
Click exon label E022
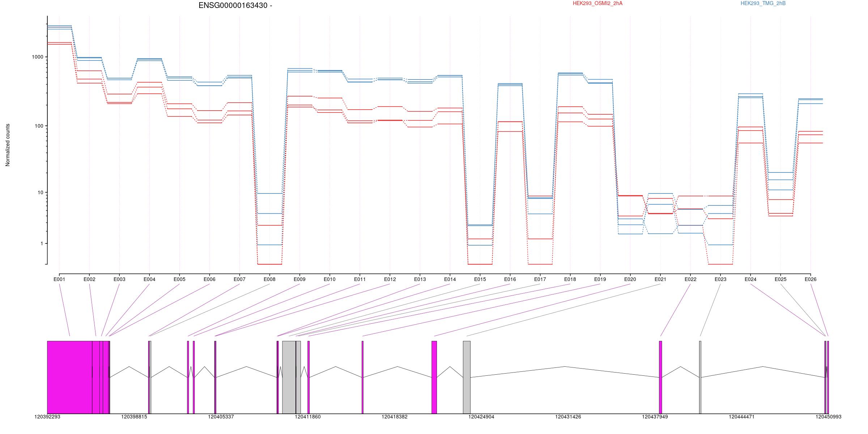point(690,279)
